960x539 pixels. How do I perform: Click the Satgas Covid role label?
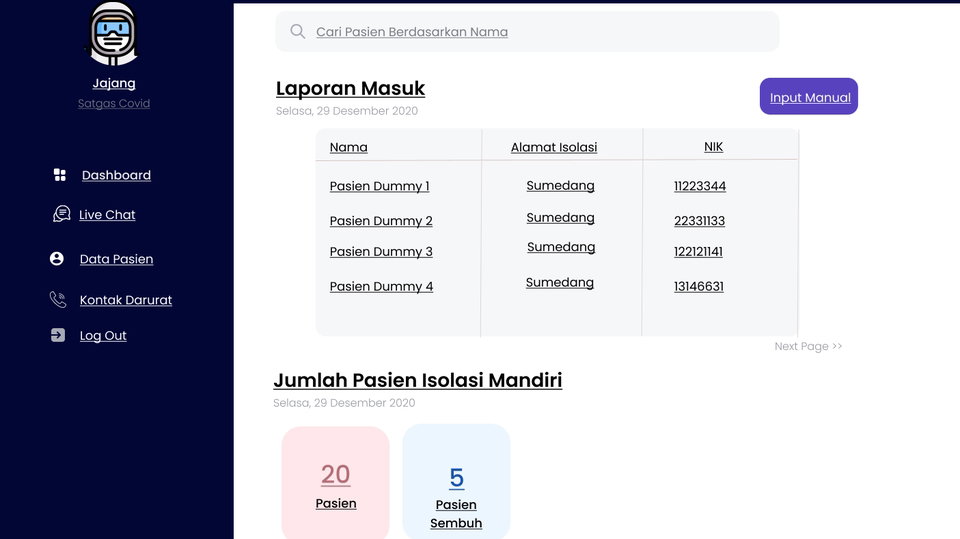pos(114,104)
